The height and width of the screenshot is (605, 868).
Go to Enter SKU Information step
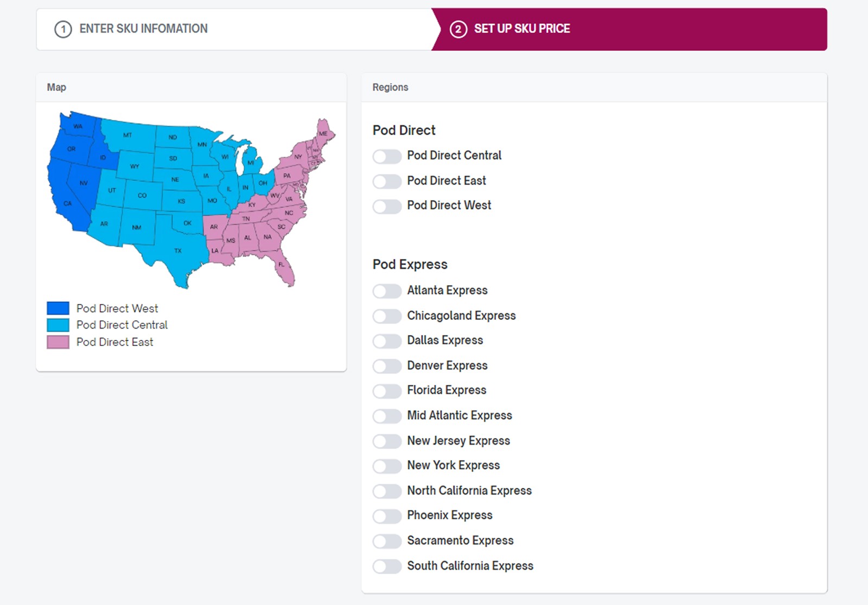[x=143, y=29]
